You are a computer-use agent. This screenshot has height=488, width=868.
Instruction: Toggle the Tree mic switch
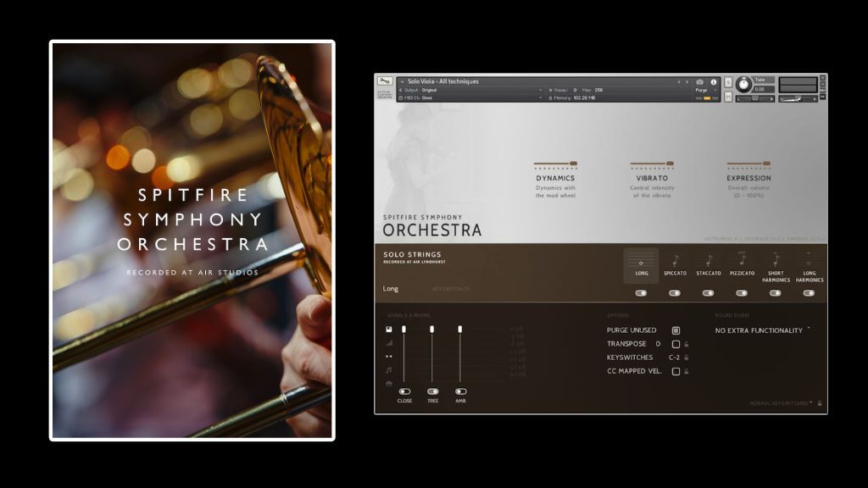pos(433,391)
